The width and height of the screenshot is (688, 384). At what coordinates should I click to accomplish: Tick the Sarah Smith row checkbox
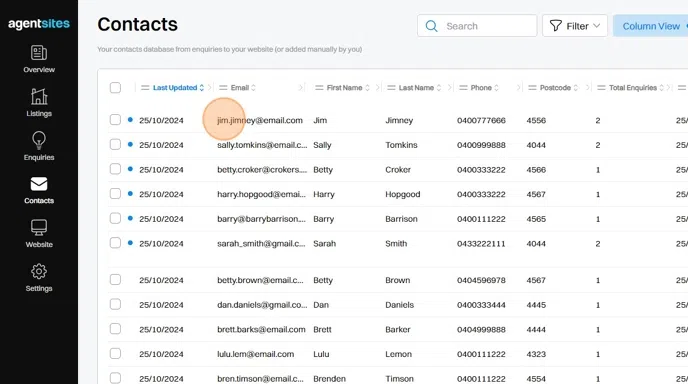(x=115, y=243)
